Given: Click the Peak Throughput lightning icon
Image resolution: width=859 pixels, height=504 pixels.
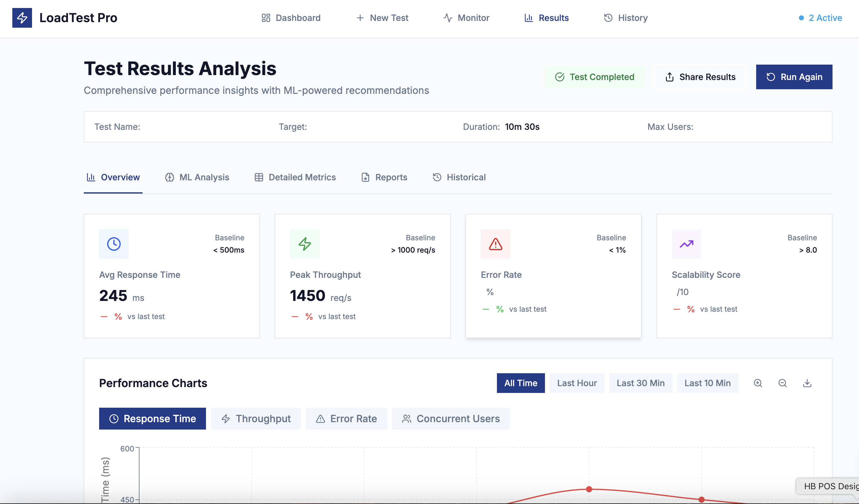Looking at the screenshot, I should pos(305,244).
